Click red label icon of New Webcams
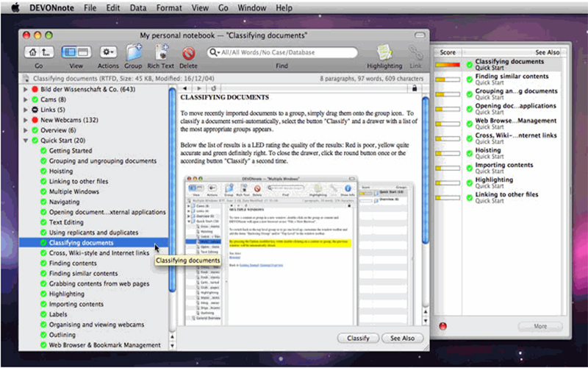Image resolution: width=588 pixels, height=368 pixels. (35, 120)
